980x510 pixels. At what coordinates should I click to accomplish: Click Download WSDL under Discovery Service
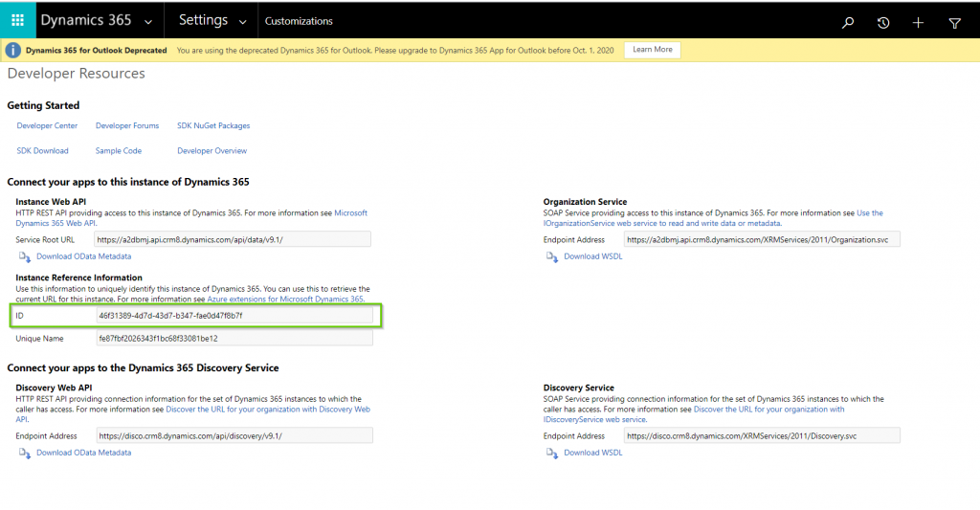pyautogui.click(x=592, y=453)
